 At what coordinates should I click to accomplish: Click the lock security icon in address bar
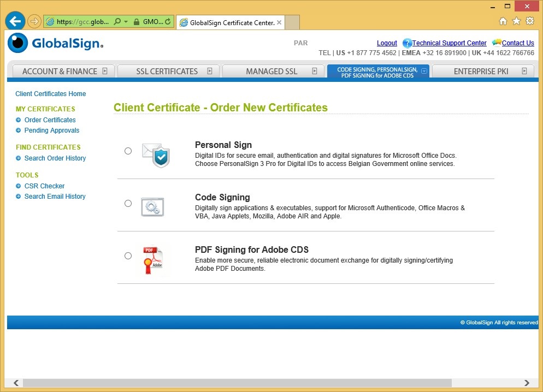tap(137, 22)
